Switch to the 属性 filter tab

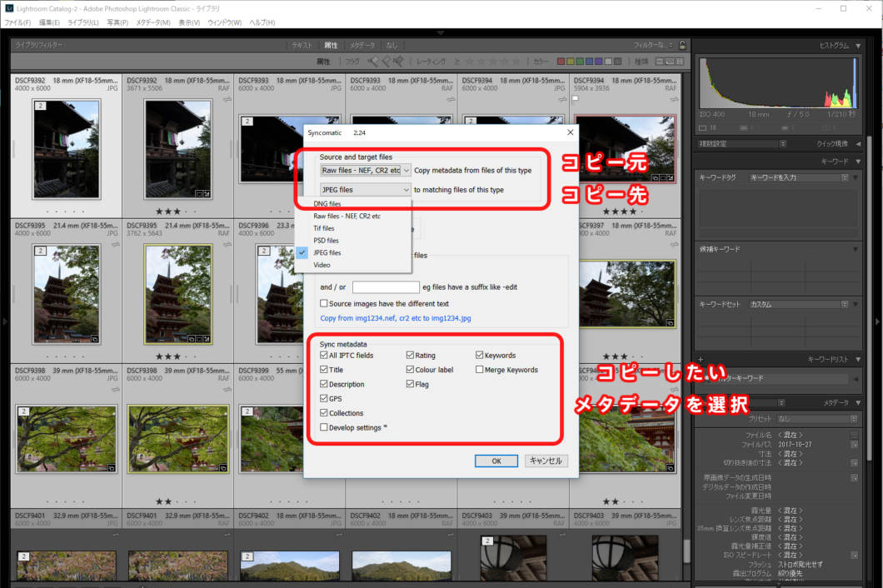tap(331, 45)
